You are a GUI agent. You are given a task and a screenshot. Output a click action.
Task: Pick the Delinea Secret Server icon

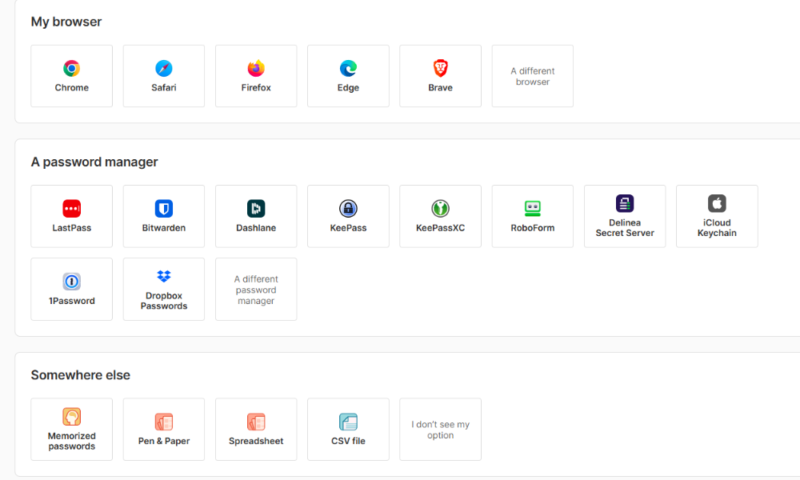[x=624, y=203]
